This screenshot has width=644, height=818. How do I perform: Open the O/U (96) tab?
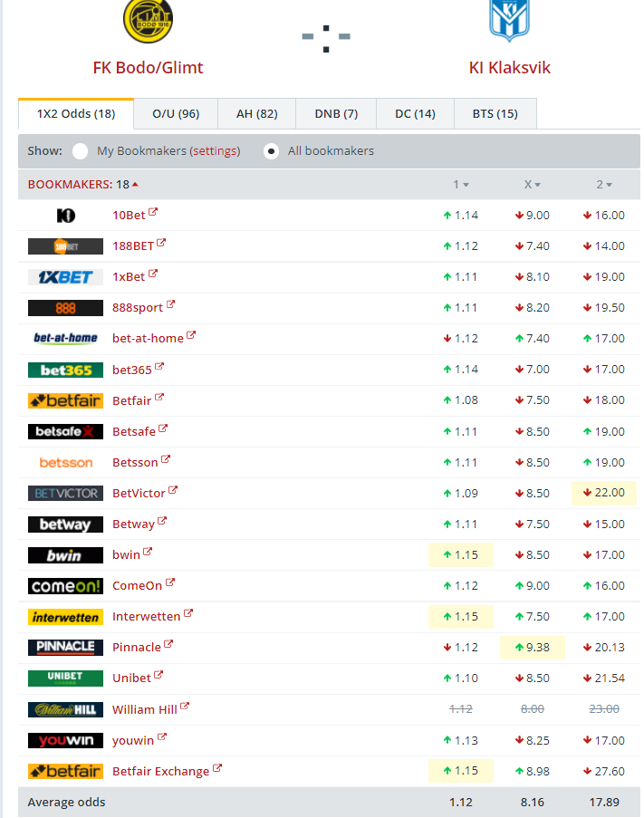176,114
